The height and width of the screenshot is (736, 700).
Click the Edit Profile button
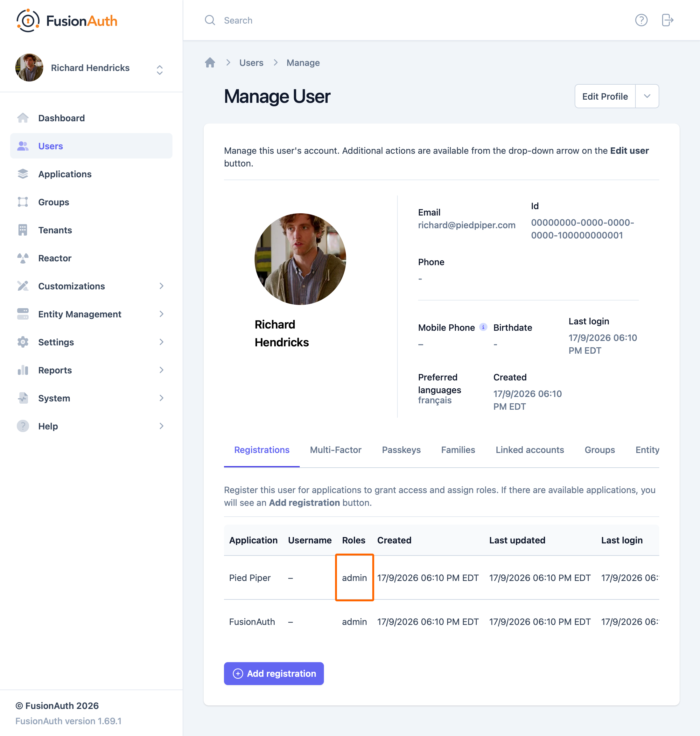(605, 96)
